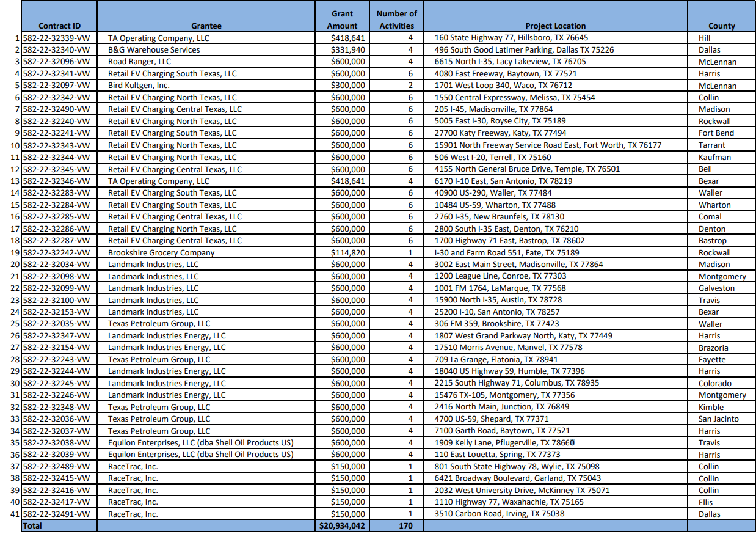Select contract ID 582-22-32489-VW

(56, 467)
